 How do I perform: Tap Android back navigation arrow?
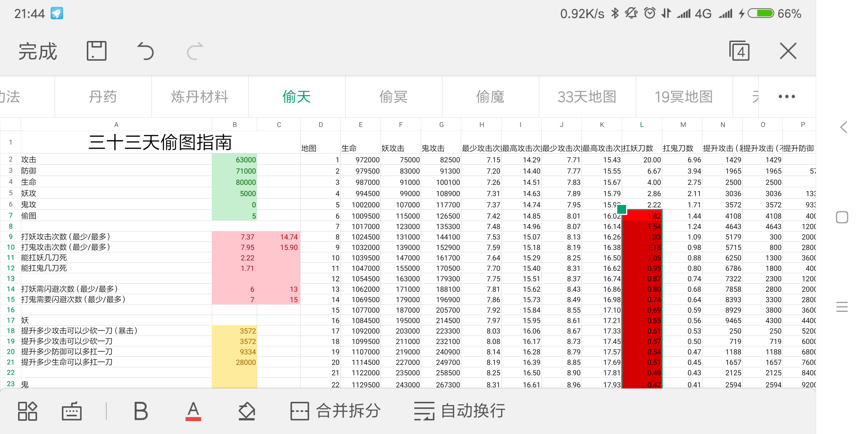(x=843, y=127)
